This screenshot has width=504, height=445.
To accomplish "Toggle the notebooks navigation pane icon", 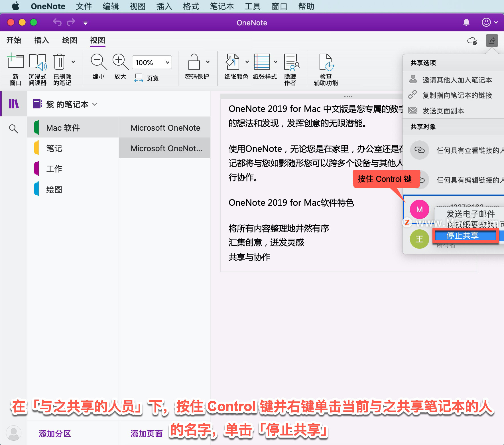I will pyautogui.click(x=14, y=104).
